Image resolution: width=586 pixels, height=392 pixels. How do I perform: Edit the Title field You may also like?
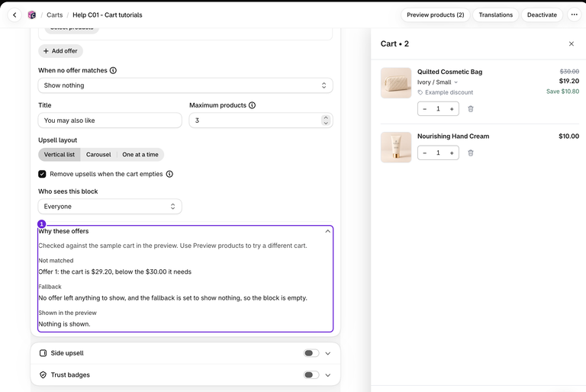(x=110, y=120)
